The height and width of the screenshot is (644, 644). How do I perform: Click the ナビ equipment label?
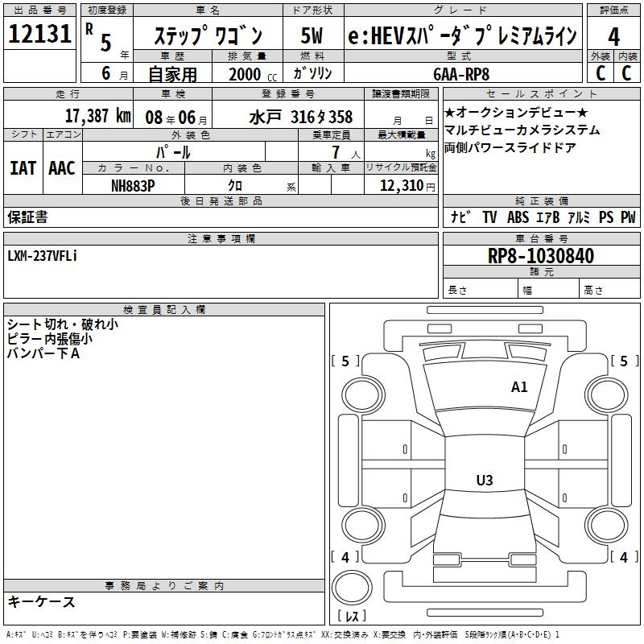point(460,217)
